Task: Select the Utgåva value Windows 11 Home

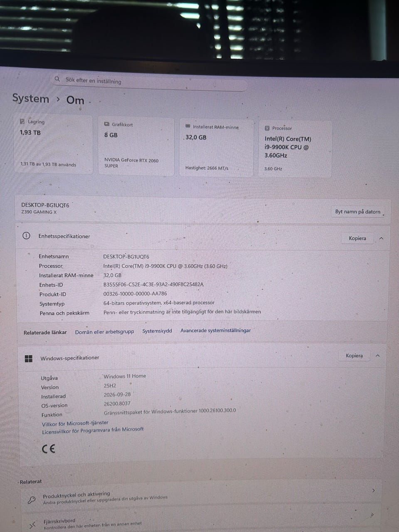Action: click(x=125, y=376)
